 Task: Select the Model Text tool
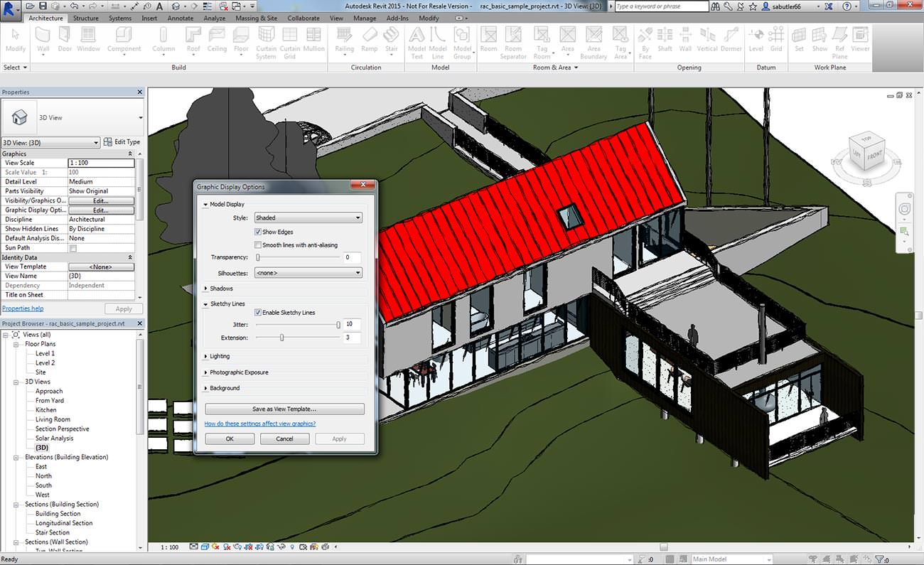[417, 43]
